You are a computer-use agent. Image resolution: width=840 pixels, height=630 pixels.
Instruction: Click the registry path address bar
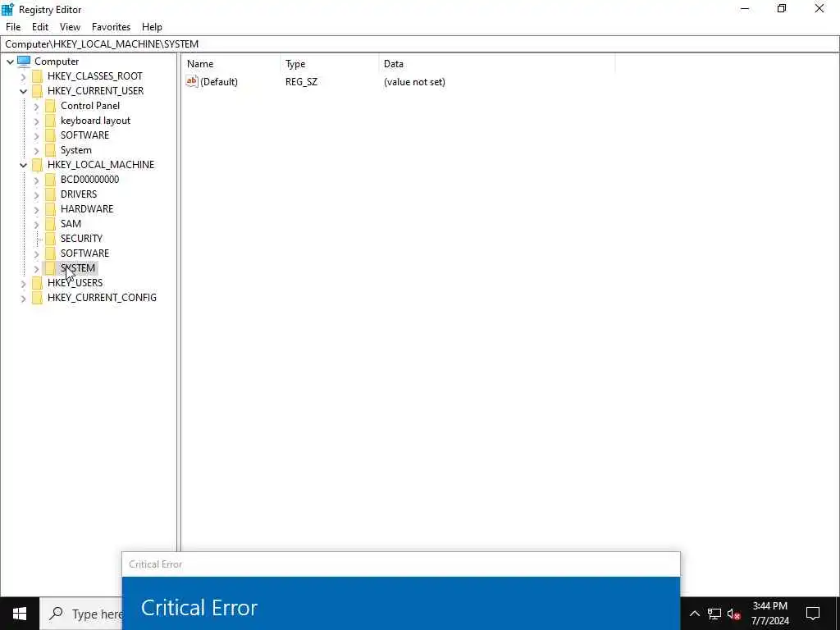coord(420,44)
